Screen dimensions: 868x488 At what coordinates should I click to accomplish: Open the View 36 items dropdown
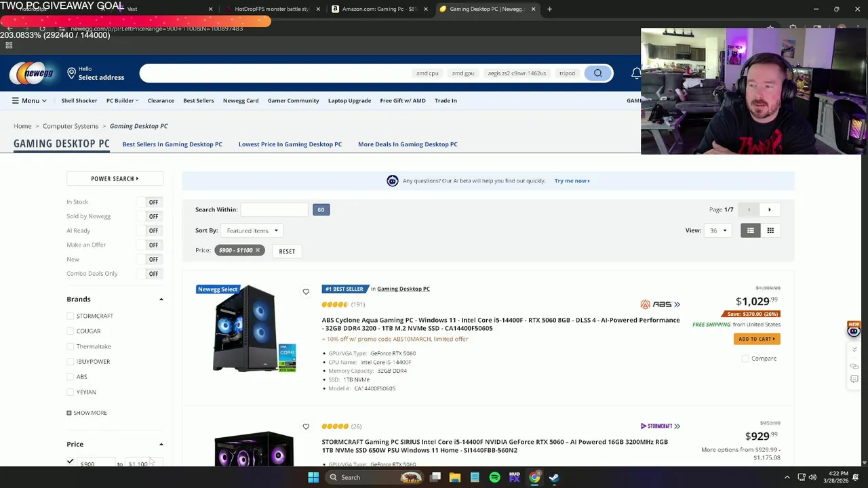pyautogui.click(x=718, y=230)
